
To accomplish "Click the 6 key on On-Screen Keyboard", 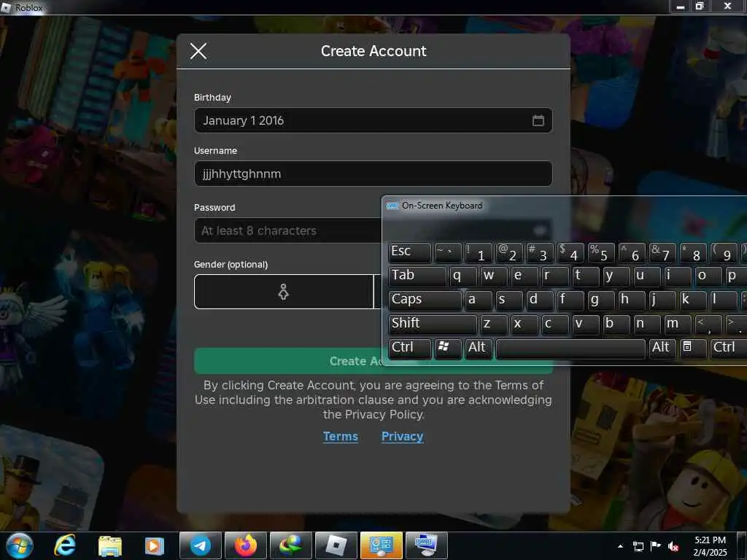I will pyautogui.click(x=632, y=252).
